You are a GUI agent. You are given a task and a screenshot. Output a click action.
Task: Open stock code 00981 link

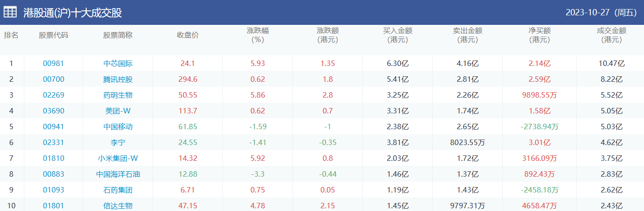click(53, 64)
